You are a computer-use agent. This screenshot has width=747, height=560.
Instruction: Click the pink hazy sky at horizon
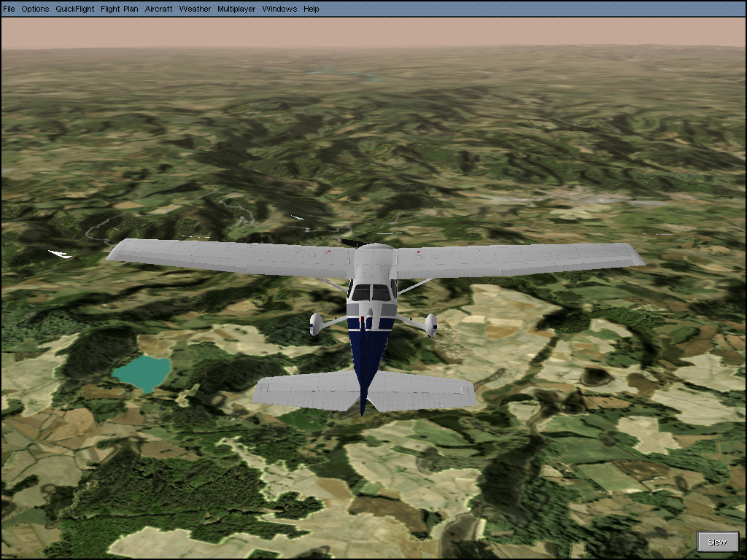tap(373, 32)
